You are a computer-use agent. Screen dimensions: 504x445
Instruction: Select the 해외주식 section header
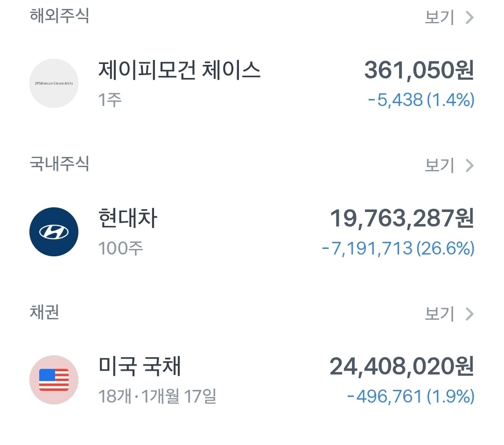59,16
